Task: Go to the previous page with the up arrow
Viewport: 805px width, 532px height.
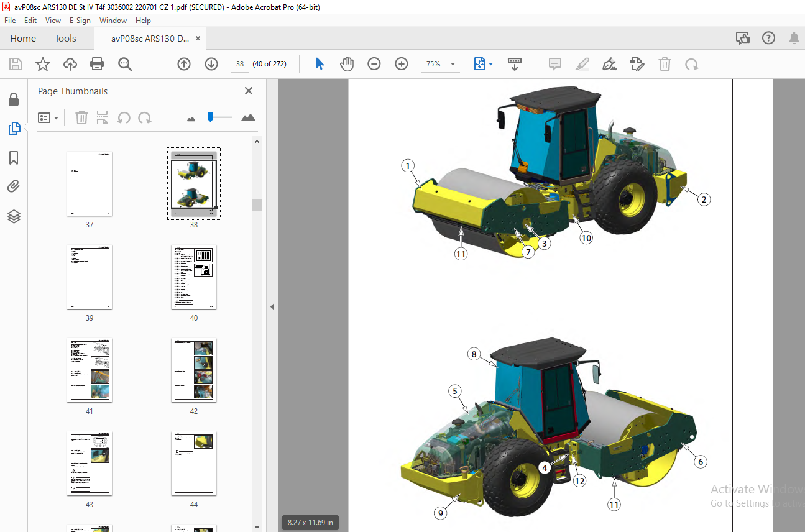Action: (184, 64)
